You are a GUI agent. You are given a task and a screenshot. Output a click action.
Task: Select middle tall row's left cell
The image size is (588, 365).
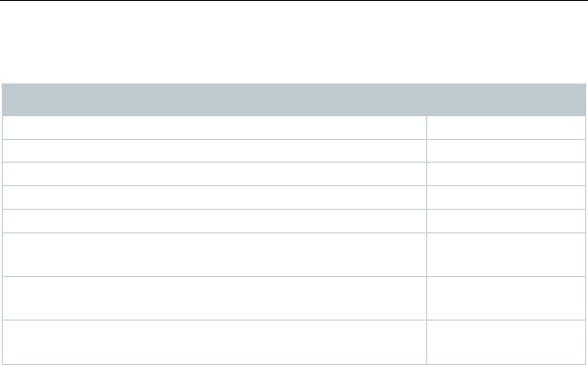(214, 297)
